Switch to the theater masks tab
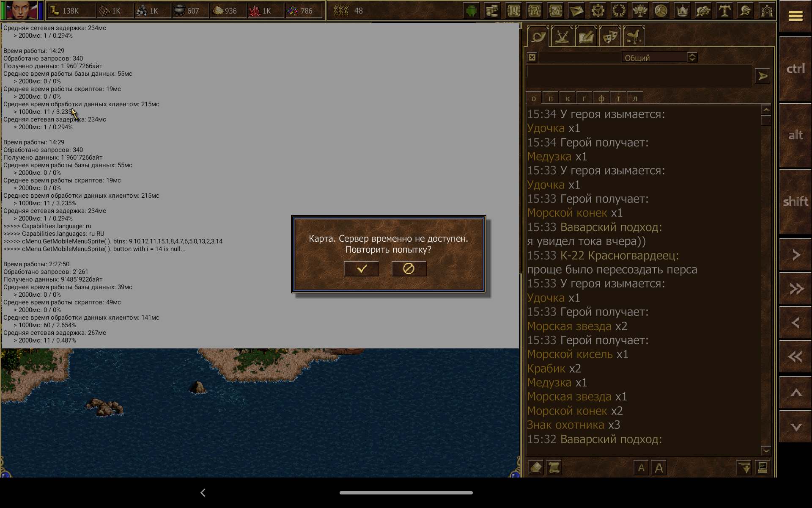 609,37
